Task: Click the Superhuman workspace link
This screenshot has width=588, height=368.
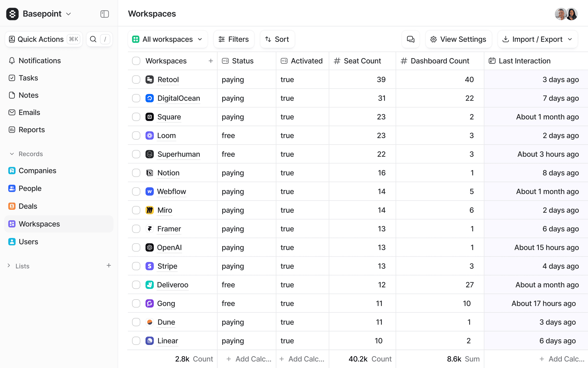Action: pos(178,154)
